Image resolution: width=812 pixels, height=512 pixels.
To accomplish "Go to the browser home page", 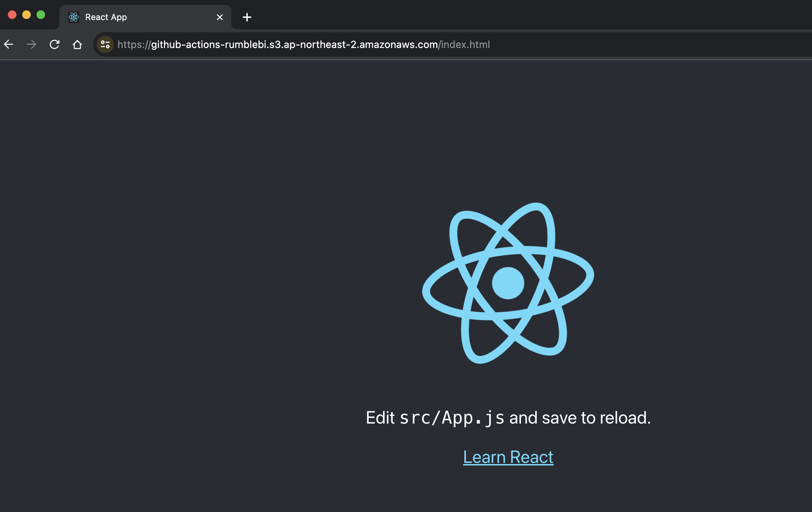I will click(x=77, y=44).
